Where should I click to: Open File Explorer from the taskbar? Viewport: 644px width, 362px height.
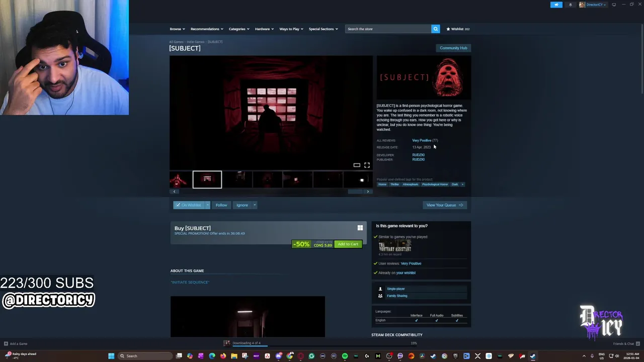coord(234,356)
